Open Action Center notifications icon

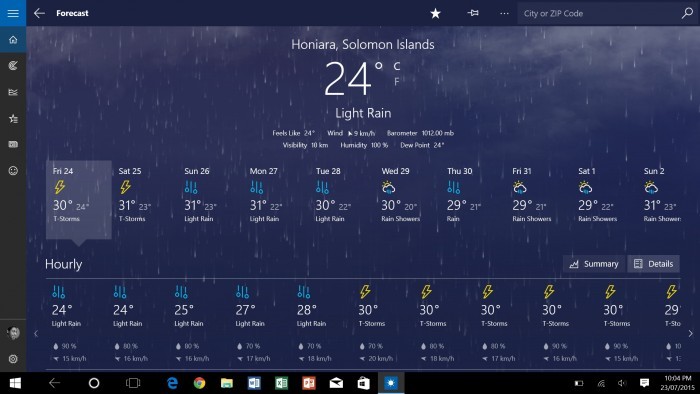644,383
